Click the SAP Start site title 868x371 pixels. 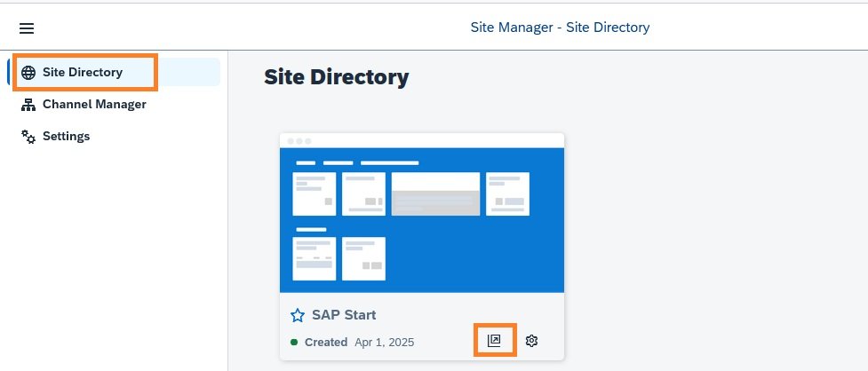pyautogui.click(x=344, y=315)
